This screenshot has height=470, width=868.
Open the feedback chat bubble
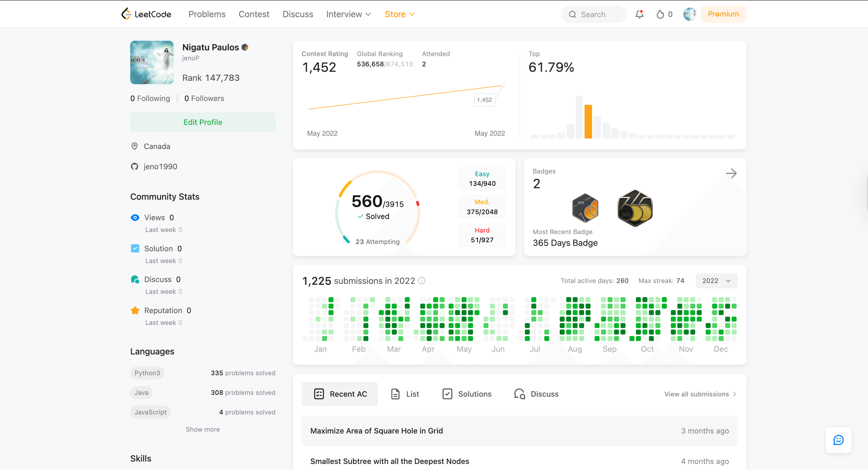point(838,440)
